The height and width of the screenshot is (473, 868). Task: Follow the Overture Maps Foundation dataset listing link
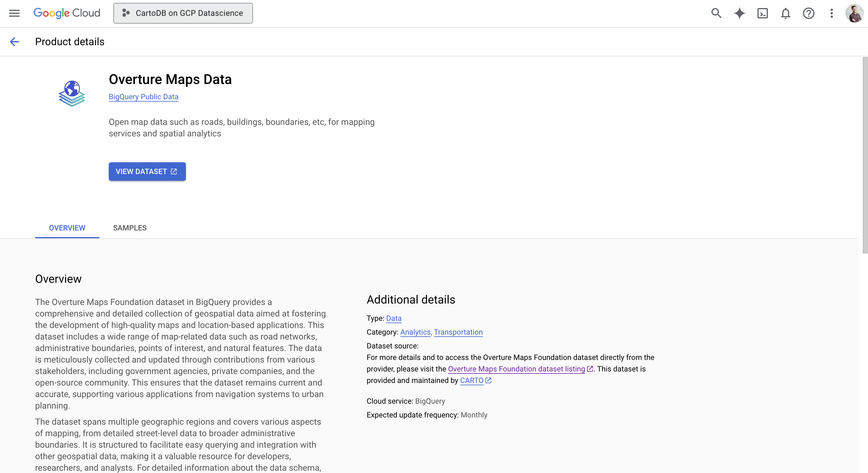click(517, 369)
